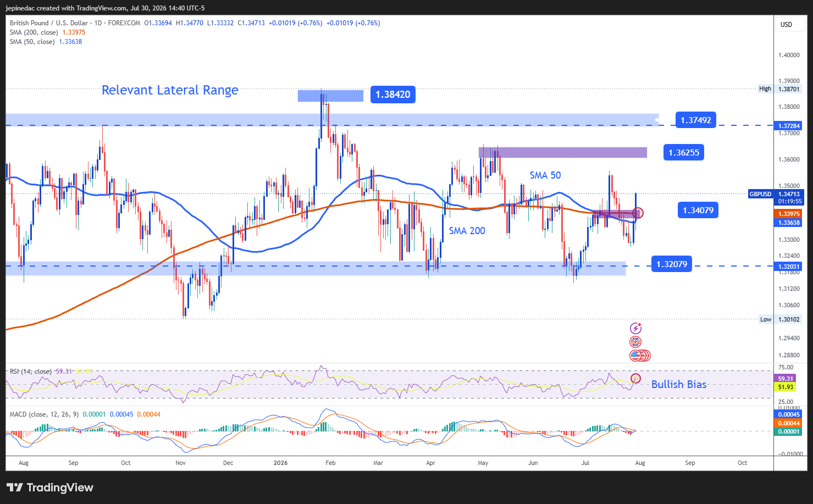
Task: Select the 1.32079 support label box
Action: [672, 264]
